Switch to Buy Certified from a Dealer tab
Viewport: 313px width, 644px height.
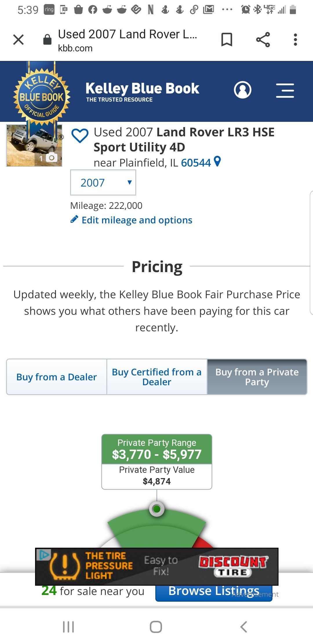157,377
